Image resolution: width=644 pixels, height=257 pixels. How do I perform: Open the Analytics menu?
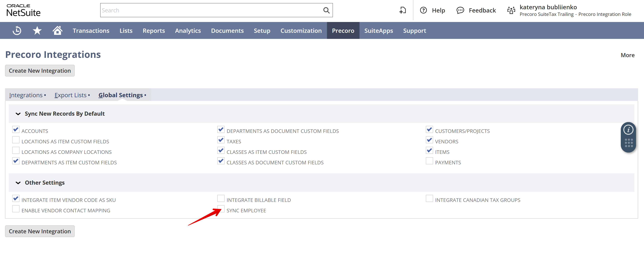188,30
